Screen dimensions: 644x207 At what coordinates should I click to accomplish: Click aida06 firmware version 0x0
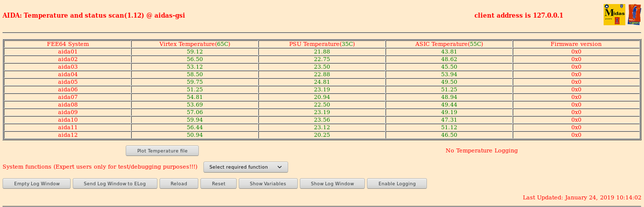pos(576,89)
